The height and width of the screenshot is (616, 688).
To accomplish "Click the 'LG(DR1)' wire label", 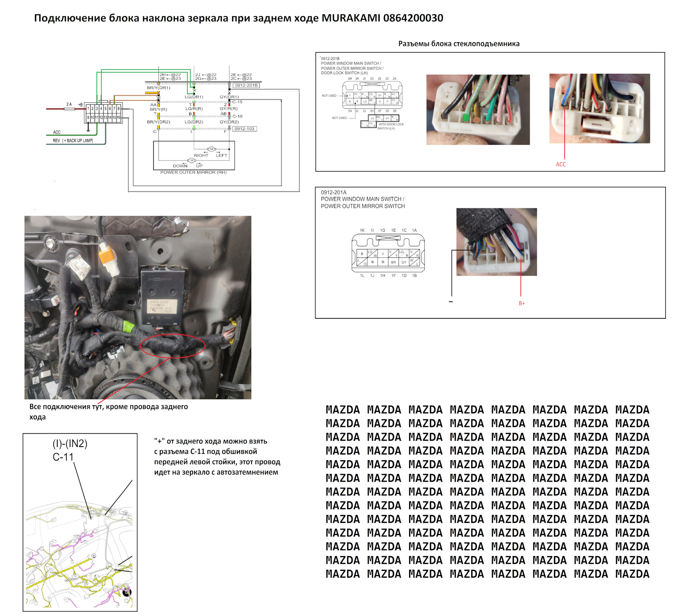I will (x=194, y=97).
